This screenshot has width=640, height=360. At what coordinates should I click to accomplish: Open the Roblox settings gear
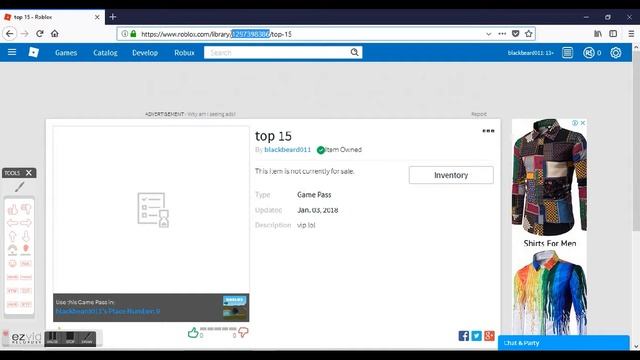616,53
